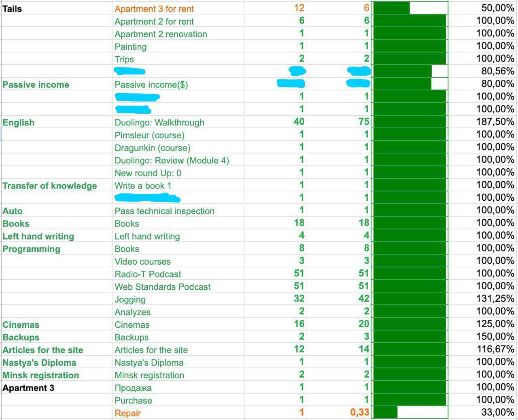Click the 'Dragunkin (course)' cell
The height and width of the screenshot is (420, 518).
click(x=178, y=148)
